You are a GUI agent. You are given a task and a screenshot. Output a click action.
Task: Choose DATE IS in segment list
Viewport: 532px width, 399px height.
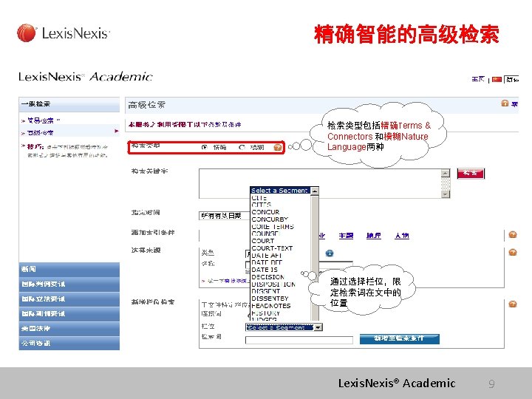pyautogui.click(x=265, y=270)
